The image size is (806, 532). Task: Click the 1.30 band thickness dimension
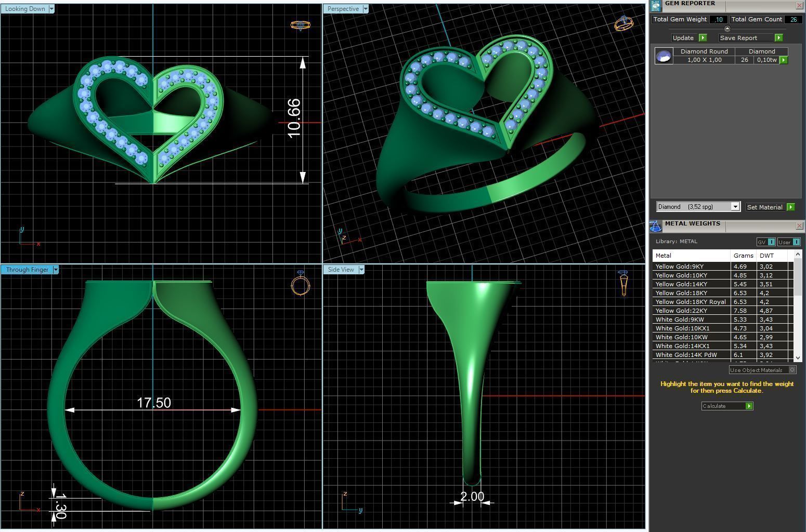[x=60, y=507]
